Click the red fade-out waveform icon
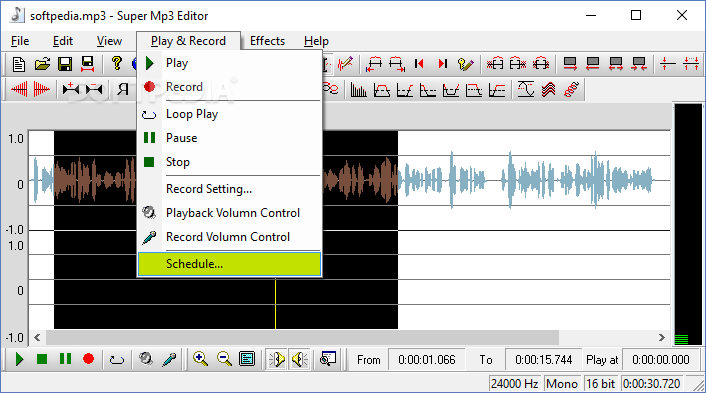 click(x=41, y=89)
